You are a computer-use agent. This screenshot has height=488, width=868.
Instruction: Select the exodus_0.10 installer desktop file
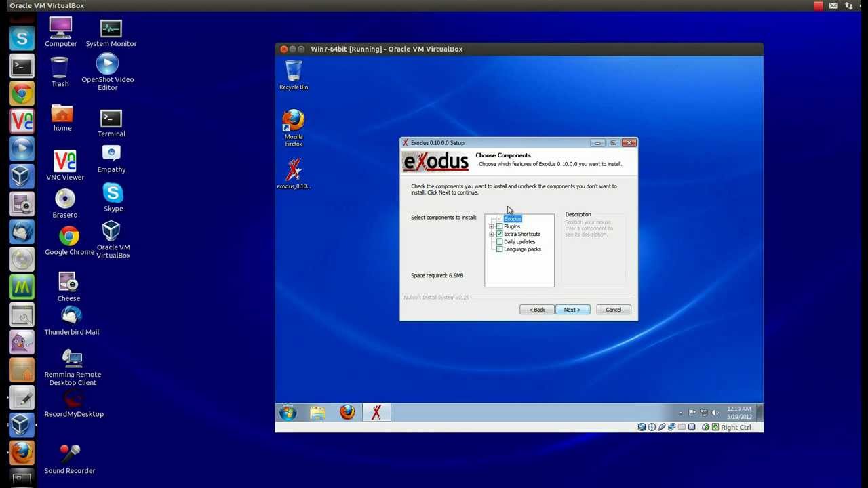294,174
